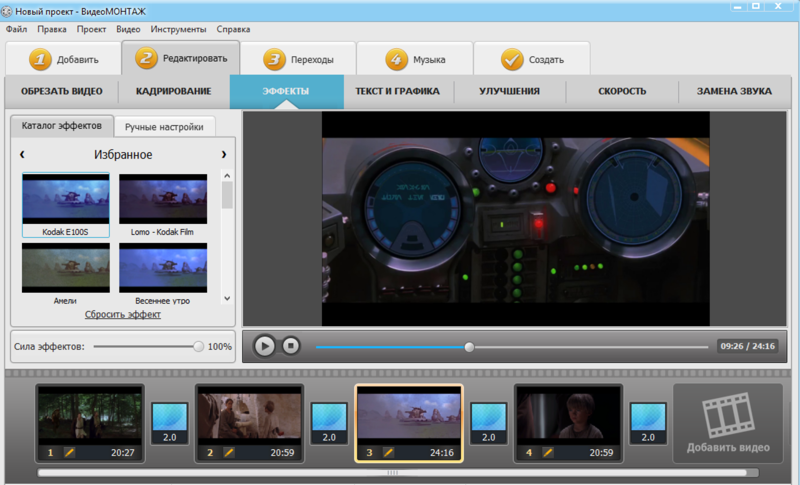Open the УЛУЧШЕНИЯ section

tap(509, 91)
